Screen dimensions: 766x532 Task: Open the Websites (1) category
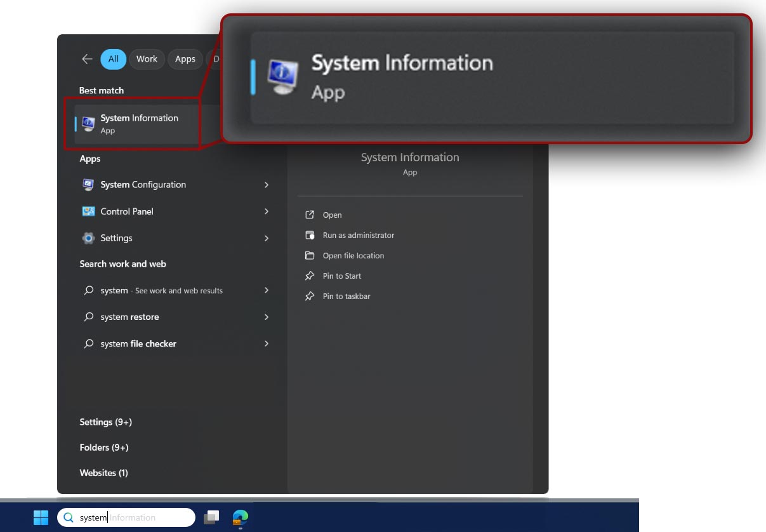tap(103, 473)
